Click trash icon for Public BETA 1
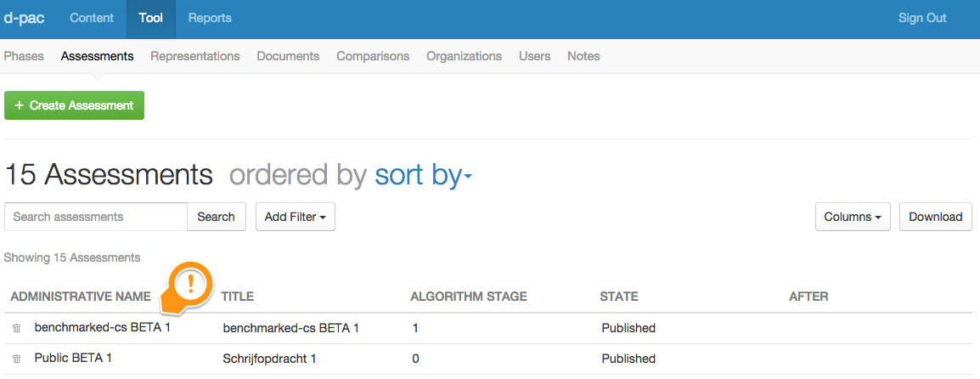Viewport: 980px width, 379px height. [x=16, y=359]
